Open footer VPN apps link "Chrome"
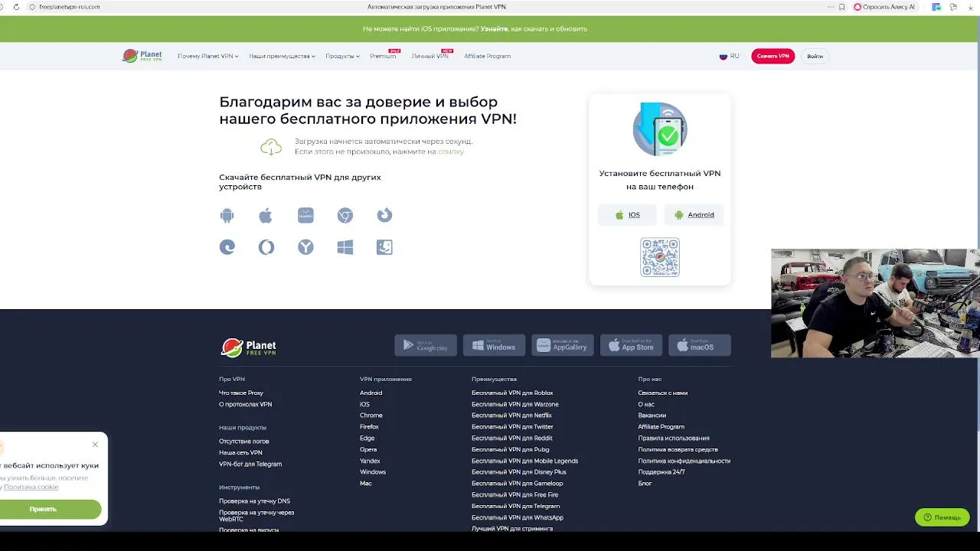980x551 pixels. [x=371, y=416]
